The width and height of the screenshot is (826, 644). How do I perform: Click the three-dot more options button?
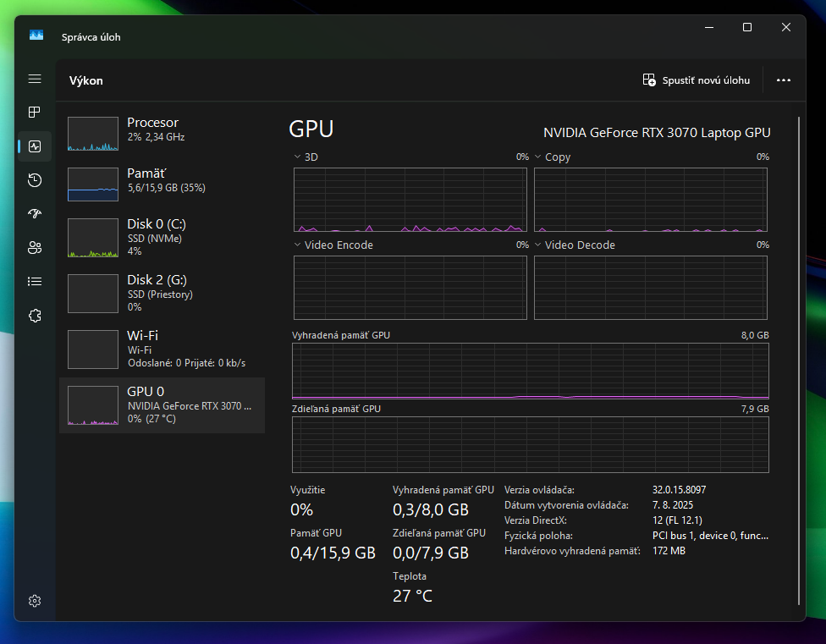pos(783,80)
